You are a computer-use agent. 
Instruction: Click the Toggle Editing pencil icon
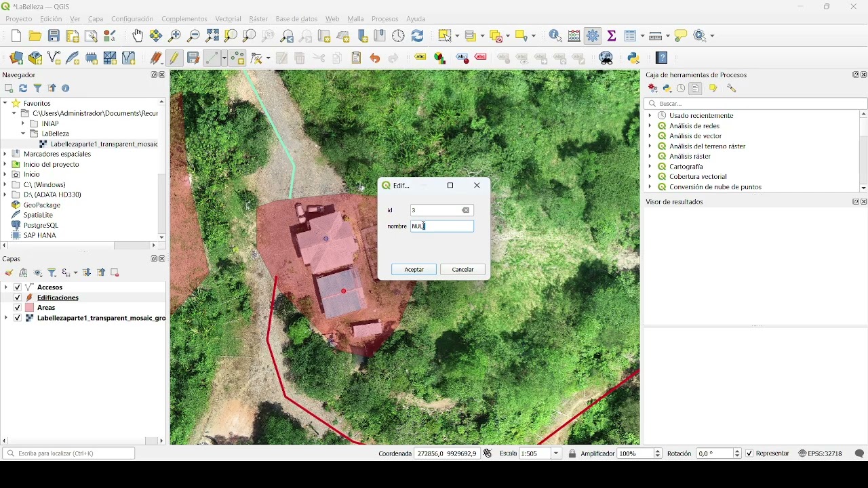(175, 59)
